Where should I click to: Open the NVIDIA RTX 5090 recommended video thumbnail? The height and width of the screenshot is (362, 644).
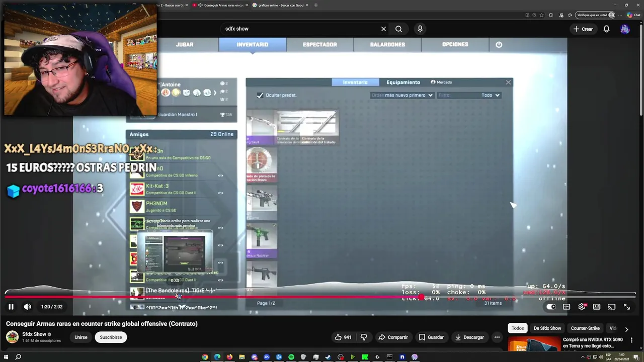point(534,344)
